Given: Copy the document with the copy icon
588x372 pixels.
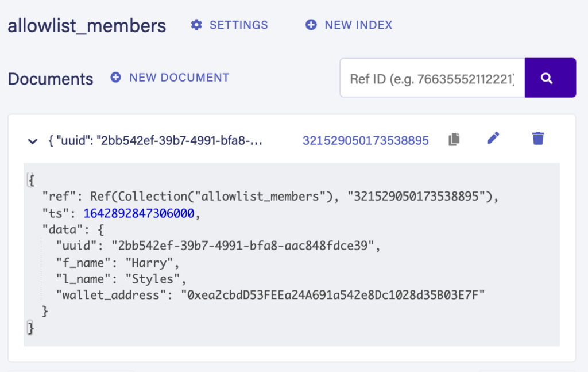Looking at the screenshot, I should pos(454,139).
